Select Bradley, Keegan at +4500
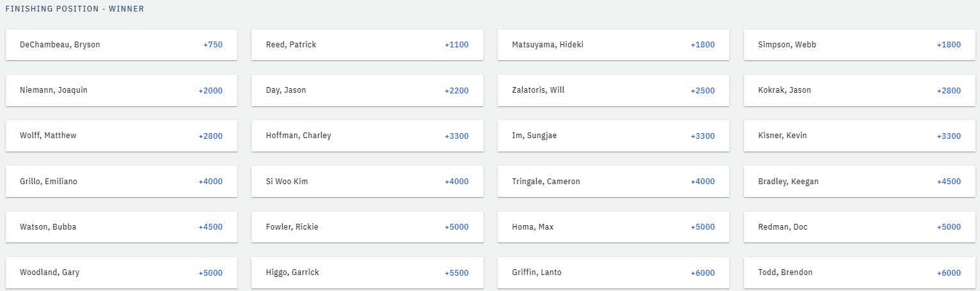980x291 pixels. click(860, 182)
